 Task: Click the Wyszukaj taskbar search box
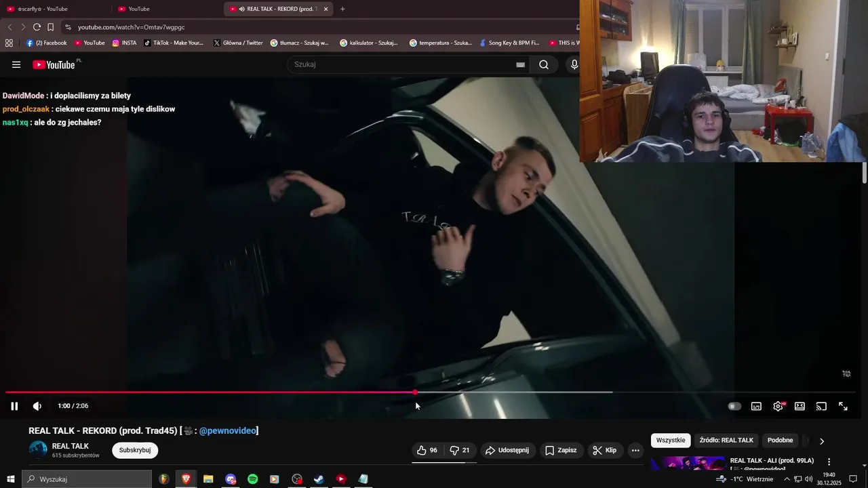point(87,479)
